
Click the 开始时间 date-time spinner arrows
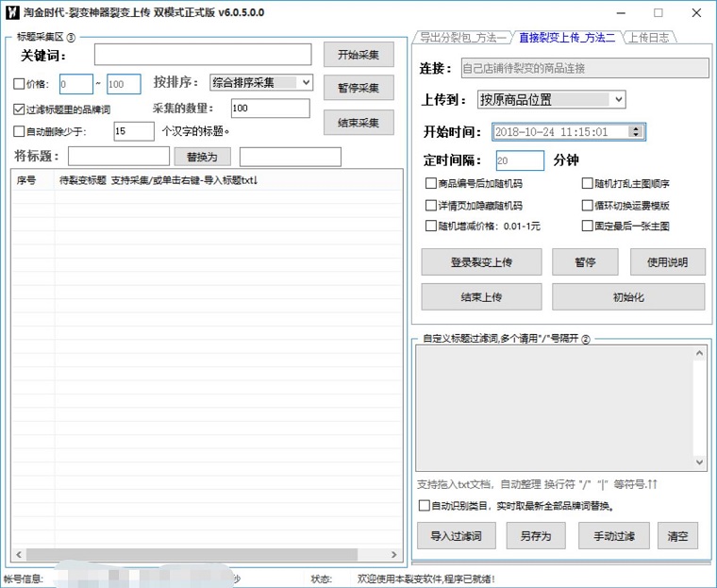(x=636, y=132)
